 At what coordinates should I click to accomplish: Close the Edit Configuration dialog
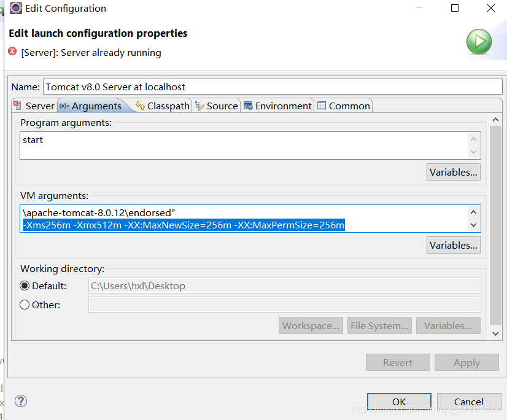[x=491, y=8]
